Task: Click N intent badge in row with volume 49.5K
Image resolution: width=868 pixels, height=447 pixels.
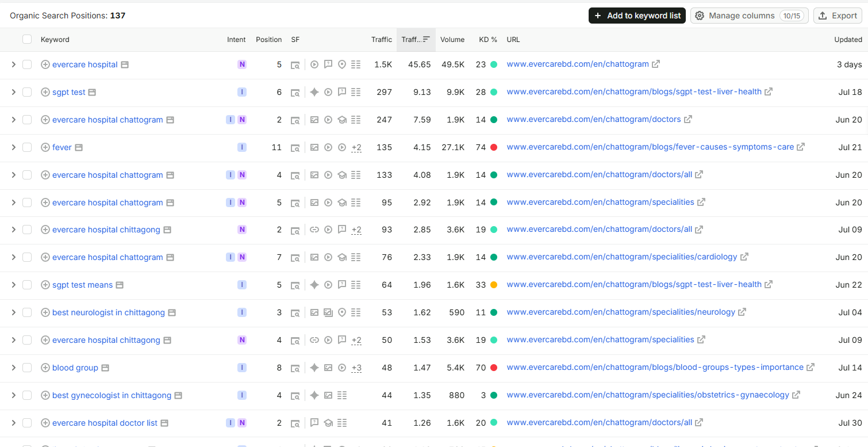Action: coord(242,64)
